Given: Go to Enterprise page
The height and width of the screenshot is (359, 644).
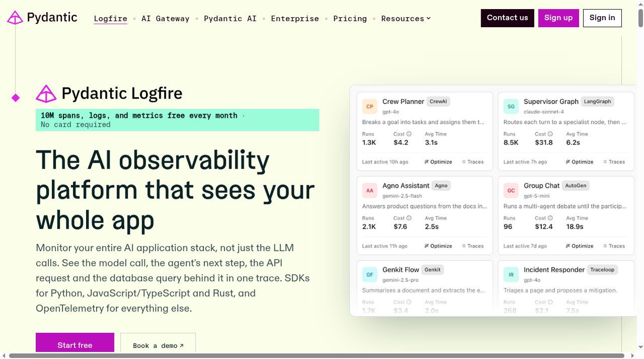Looking at the screenshot, I should [x=295, y=19].
